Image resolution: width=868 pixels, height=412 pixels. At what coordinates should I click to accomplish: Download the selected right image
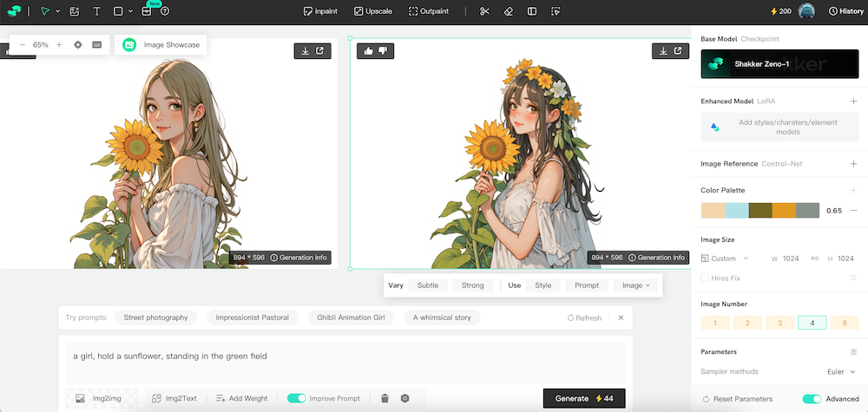pos(663,51)
